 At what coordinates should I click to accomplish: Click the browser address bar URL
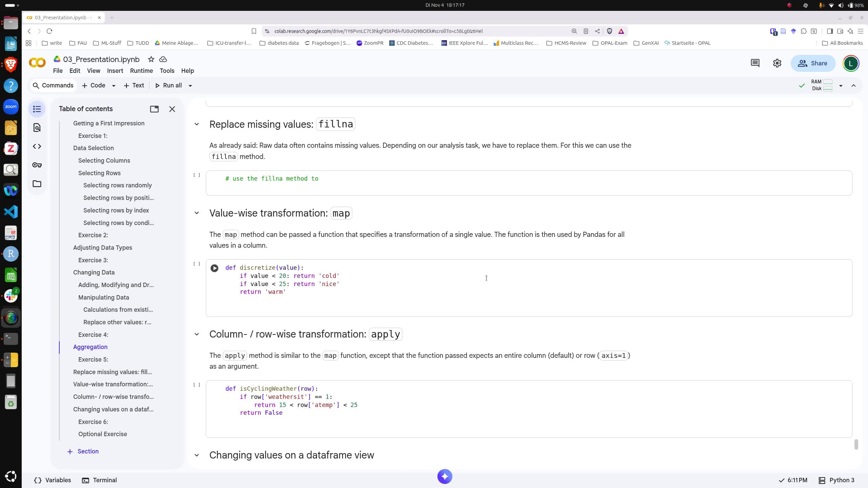[x=378, y=31]
